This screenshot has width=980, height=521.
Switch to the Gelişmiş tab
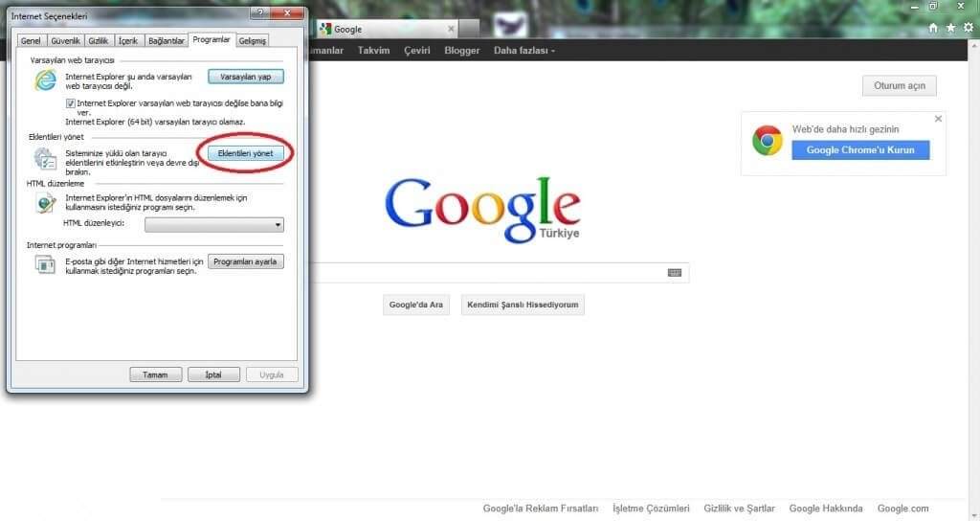point(253,40)
